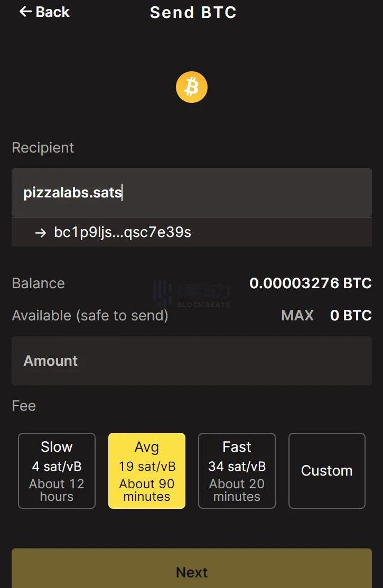Select the Slow 4 sat/vB fee

point(57,471)
